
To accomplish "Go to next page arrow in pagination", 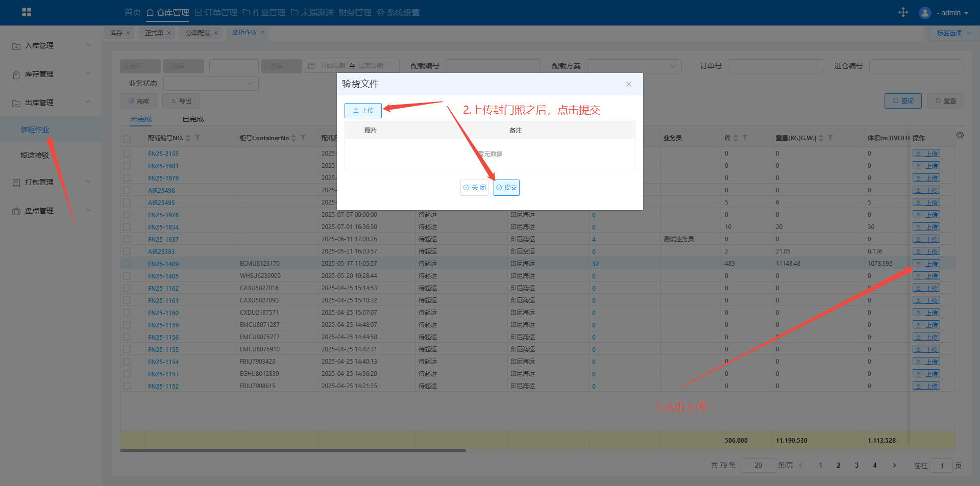I will pos(894,465).
